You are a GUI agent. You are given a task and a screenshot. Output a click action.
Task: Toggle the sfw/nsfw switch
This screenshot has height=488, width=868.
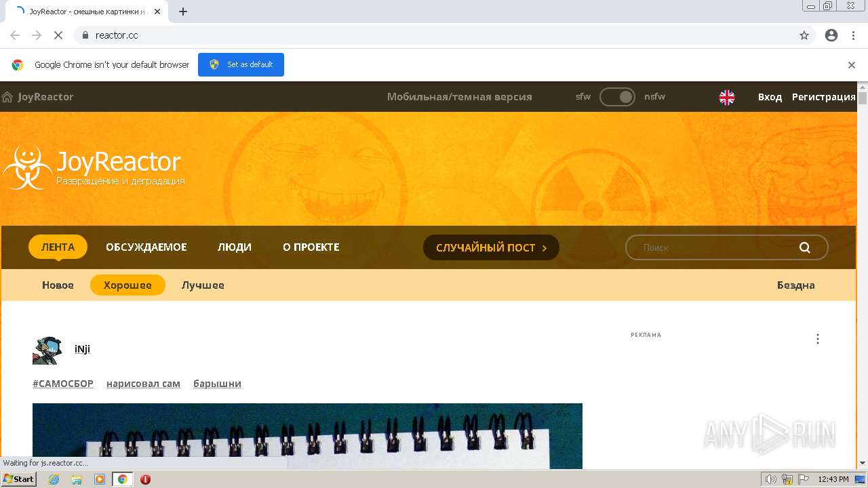(617, 97)
